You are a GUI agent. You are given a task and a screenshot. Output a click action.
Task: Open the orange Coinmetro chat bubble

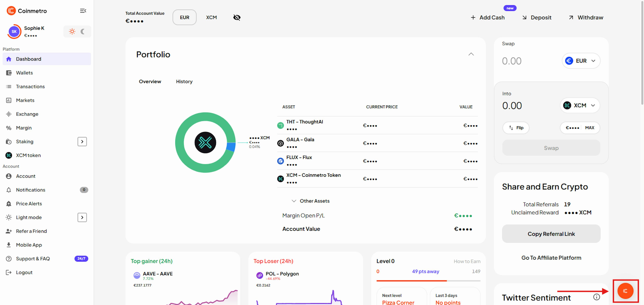[x=625, y=291]
